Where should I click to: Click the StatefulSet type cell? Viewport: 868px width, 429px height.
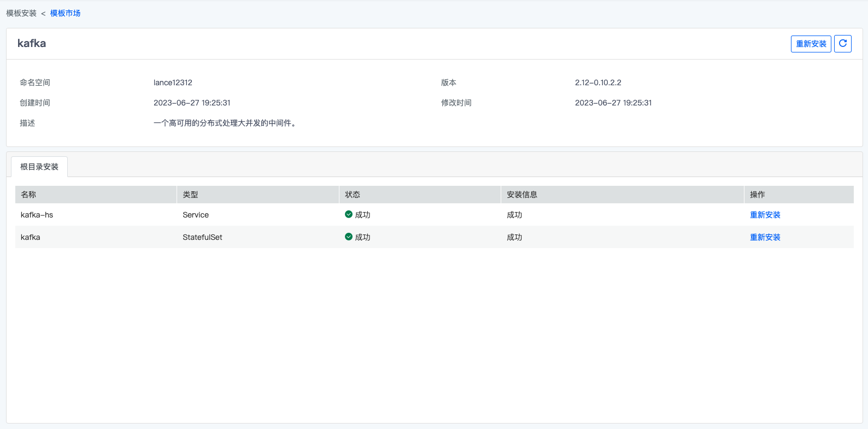coord(202,237)
